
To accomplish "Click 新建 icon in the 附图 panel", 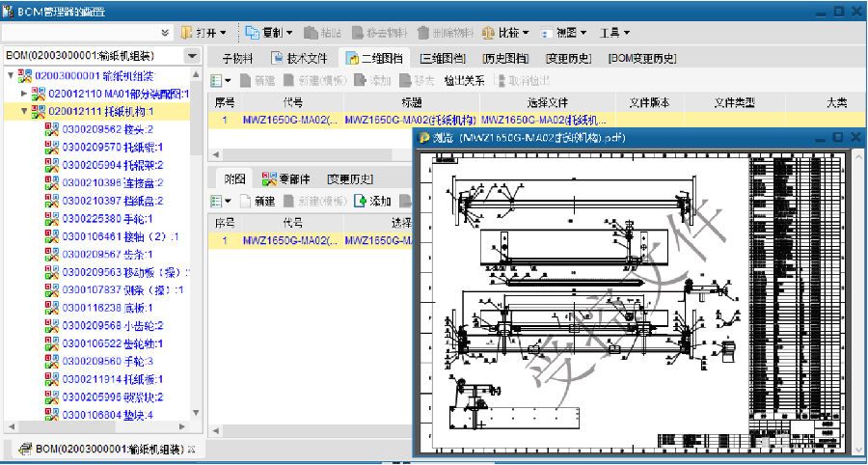I will point(246,202).
